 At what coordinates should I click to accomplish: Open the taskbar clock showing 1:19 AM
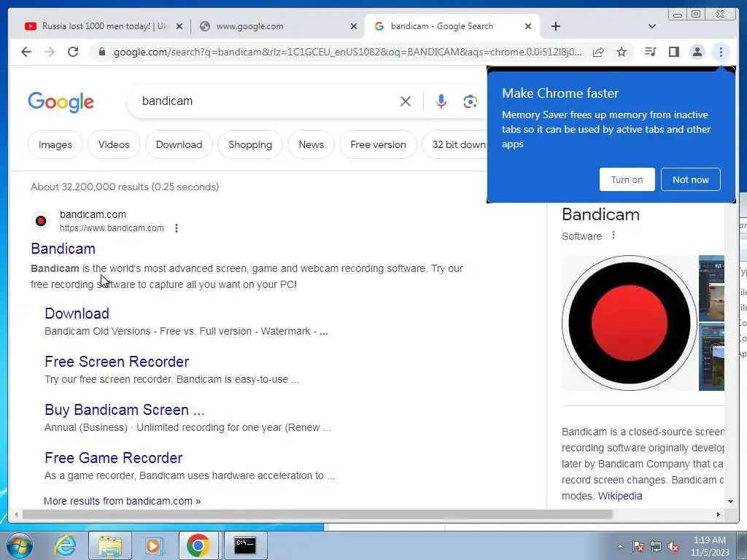(710, 546)
